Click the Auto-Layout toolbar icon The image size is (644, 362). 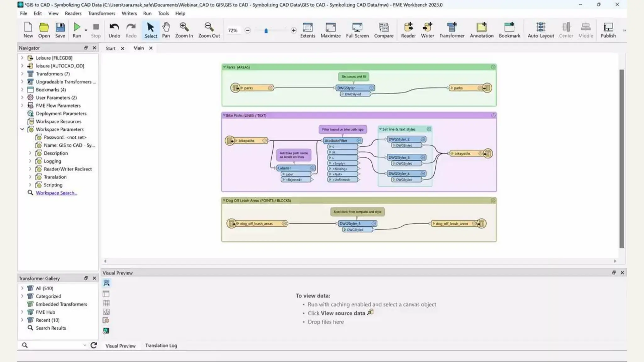click(541, 27)
